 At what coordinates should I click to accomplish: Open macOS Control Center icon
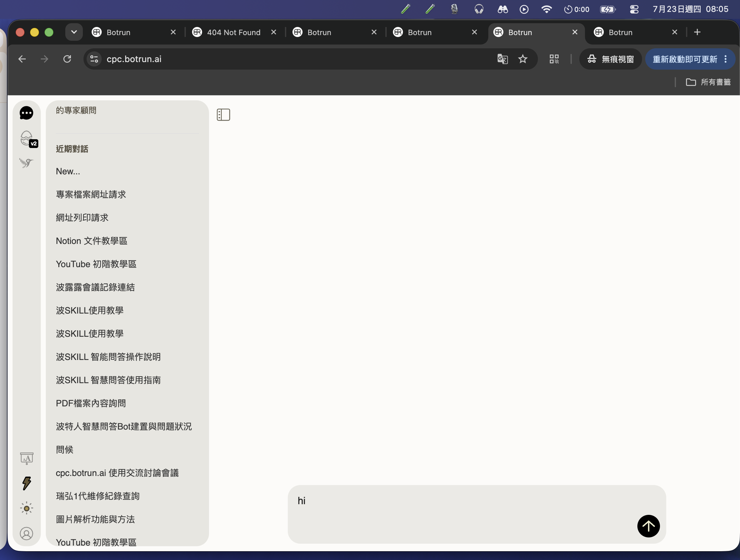(634, 9)
